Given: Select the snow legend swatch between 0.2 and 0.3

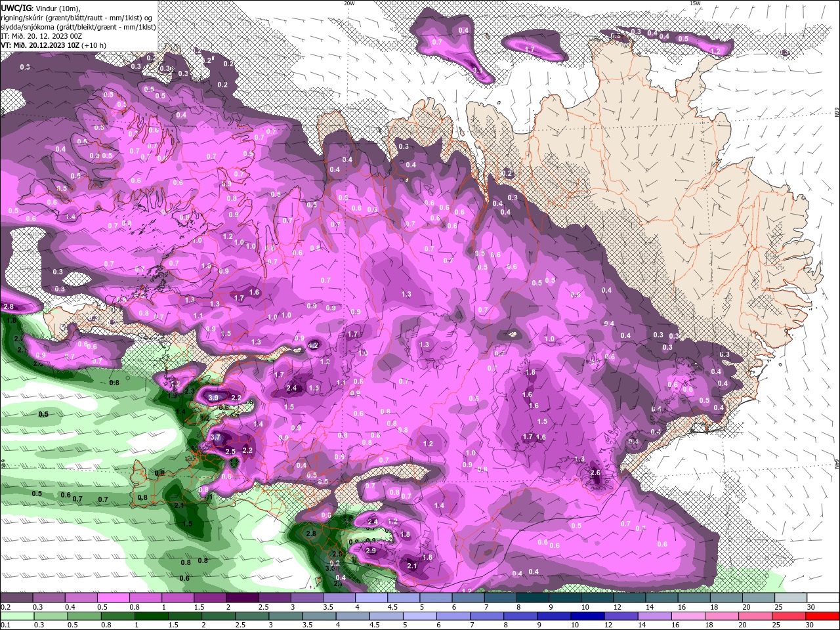Looking at the screenshot, I should coord(16,598).
